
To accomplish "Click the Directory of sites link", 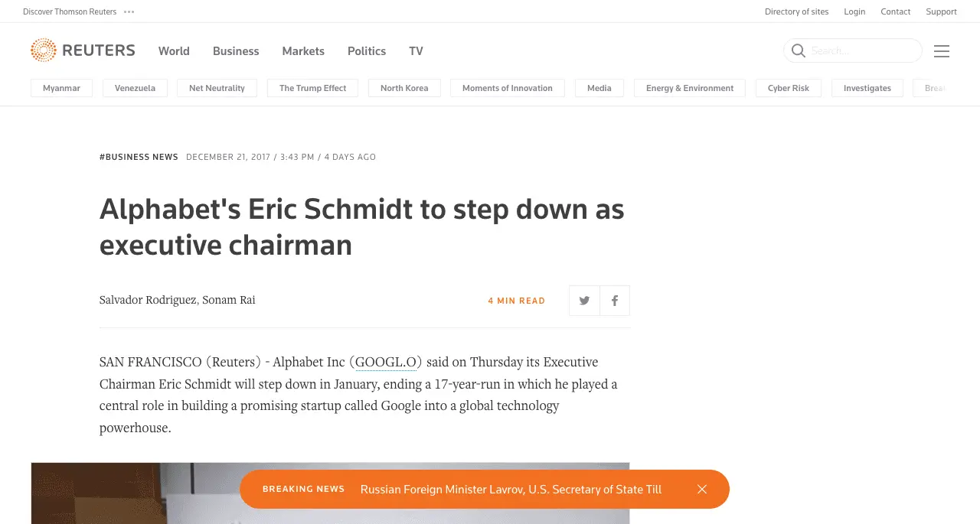I will 796,11.
